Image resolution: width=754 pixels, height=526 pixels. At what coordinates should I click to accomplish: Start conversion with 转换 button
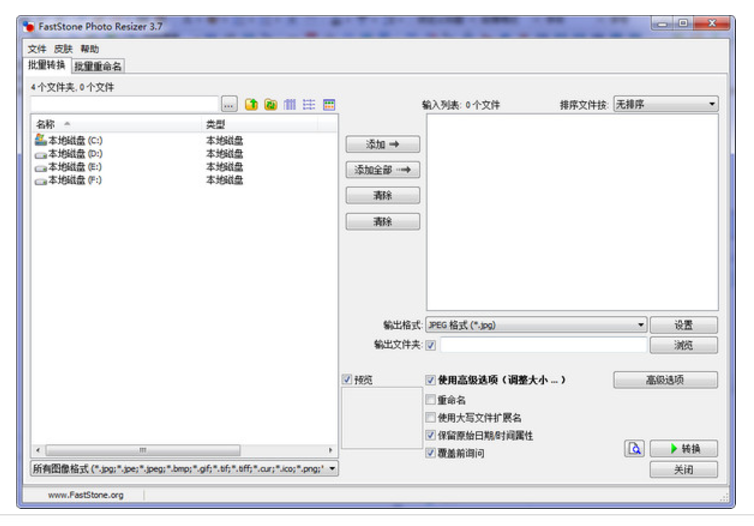(683, 449)
